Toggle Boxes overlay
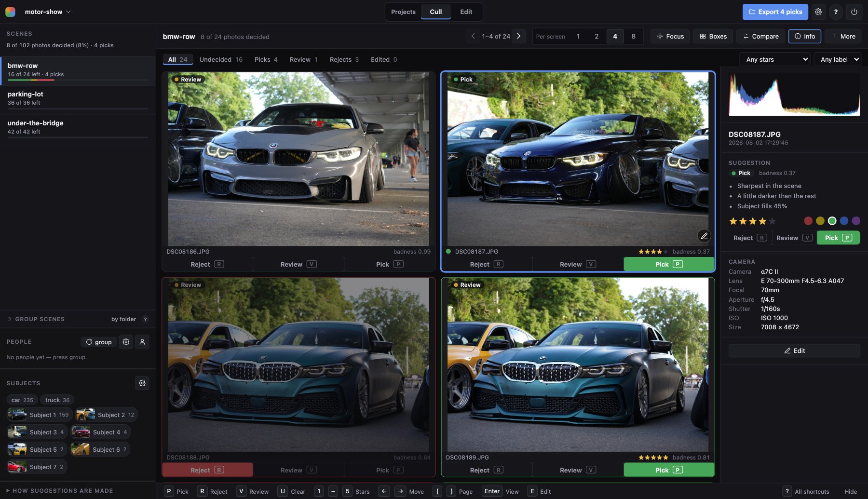 coord(713,36)
